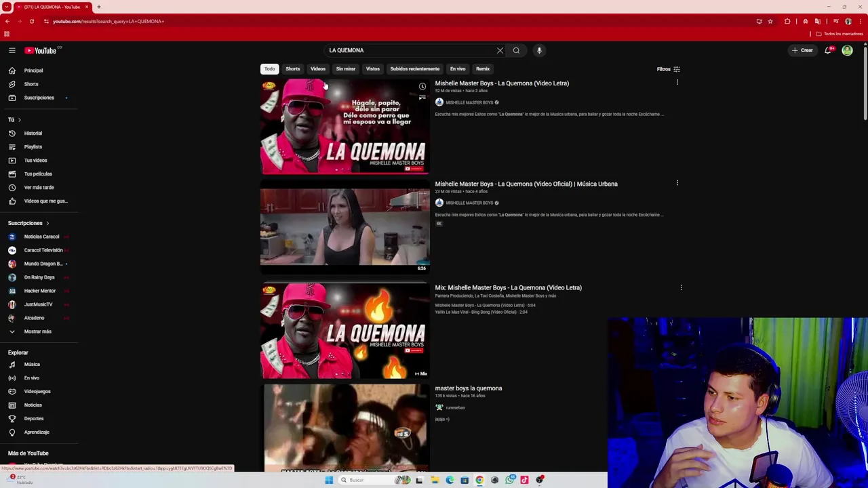Image resolution: width=868 pixels, height=488 pixels.
Task: Open Filtros filter options
Action: click(x=668, y=69)
